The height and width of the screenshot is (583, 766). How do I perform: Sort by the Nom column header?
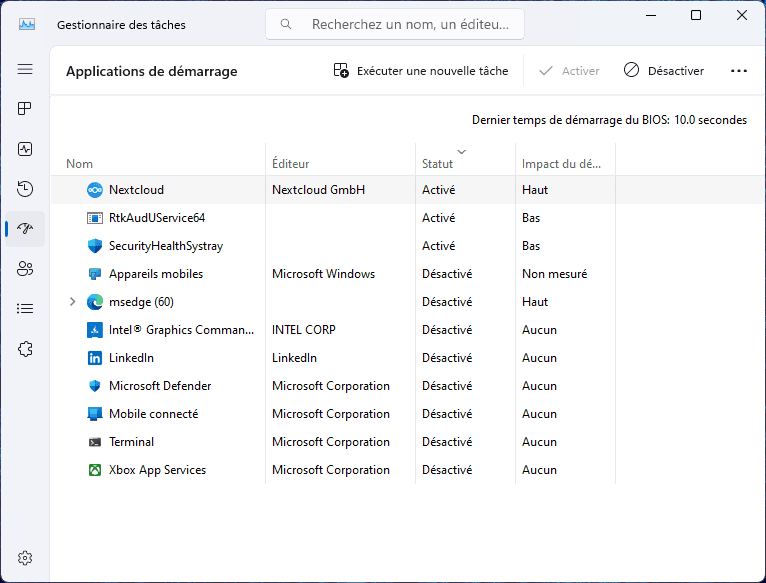[x=80, y=164]
